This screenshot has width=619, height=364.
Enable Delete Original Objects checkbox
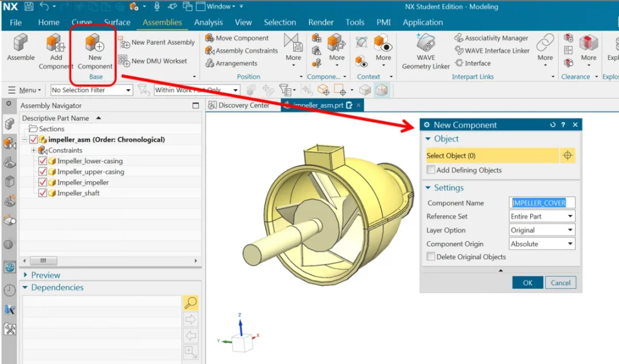pos(431,257)
